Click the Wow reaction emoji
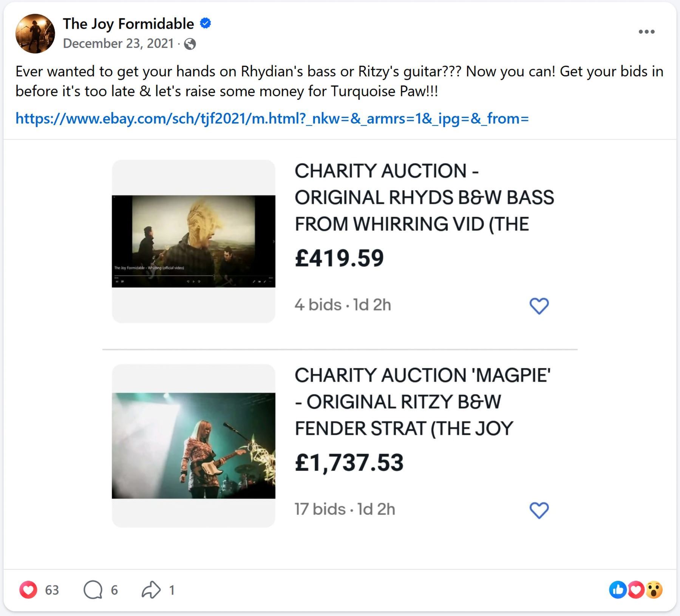This screenshot has height=616, width=680. coord(654,590)
